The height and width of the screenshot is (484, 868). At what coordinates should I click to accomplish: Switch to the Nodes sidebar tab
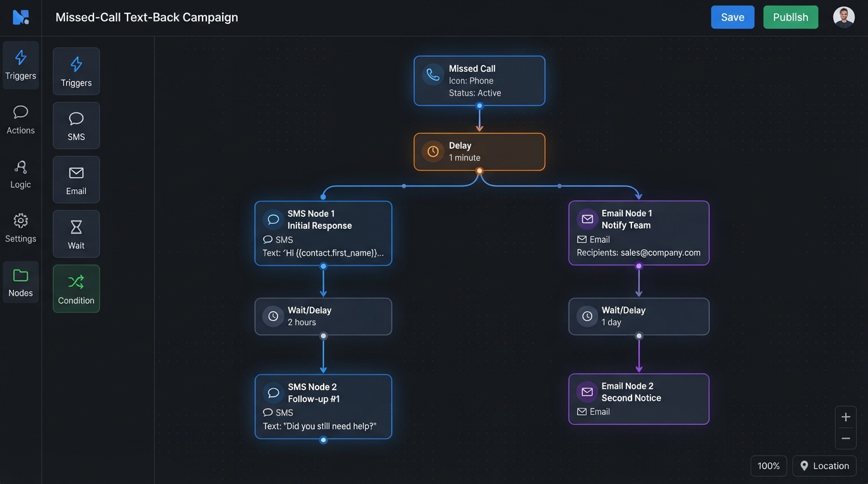click(x=21, y=282)
